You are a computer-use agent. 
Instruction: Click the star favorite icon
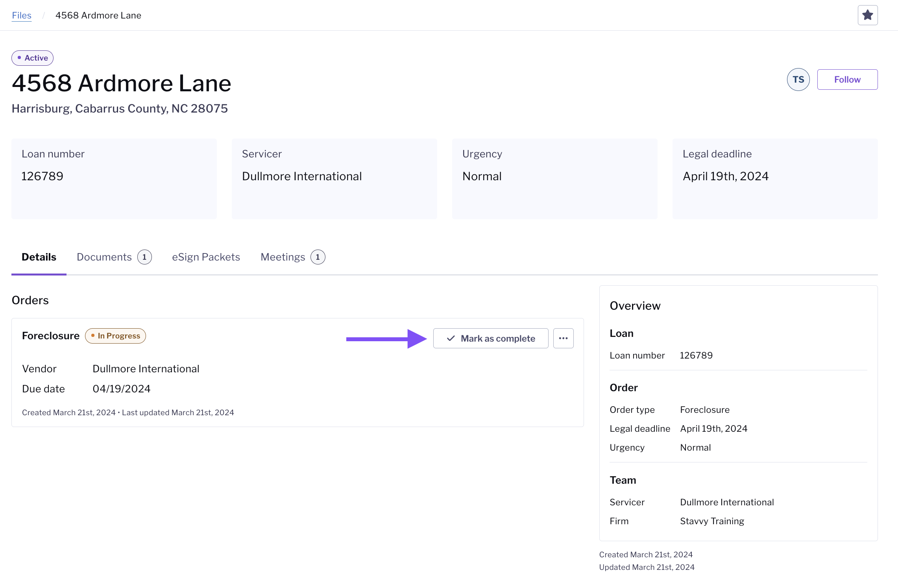(x=867, y=15)
